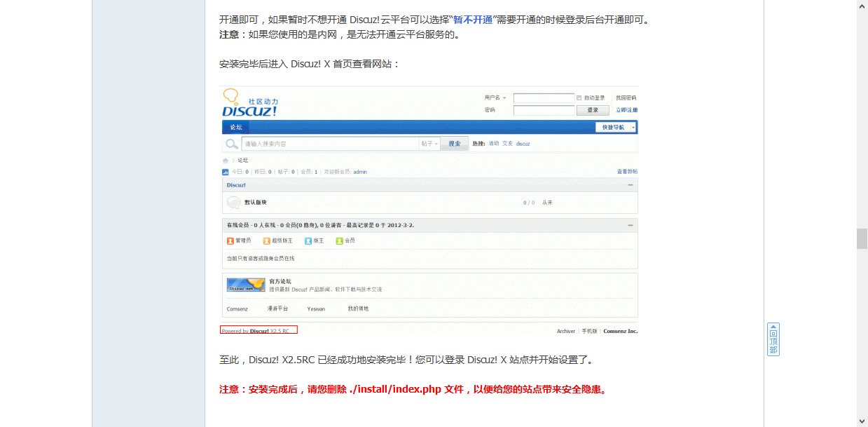Click the 交友 hot search link
Screen dimensions: 868x427
[508, 144]
